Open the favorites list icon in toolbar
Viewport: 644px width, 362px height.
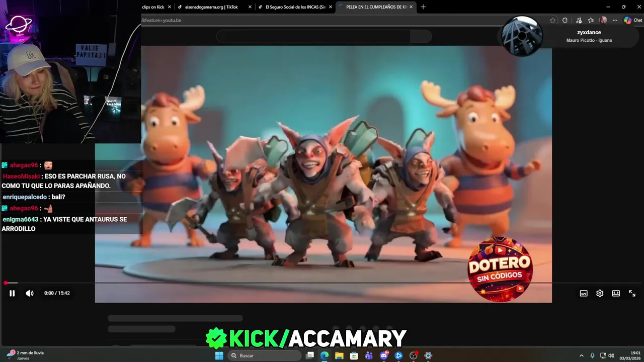[x=591, y=20]
